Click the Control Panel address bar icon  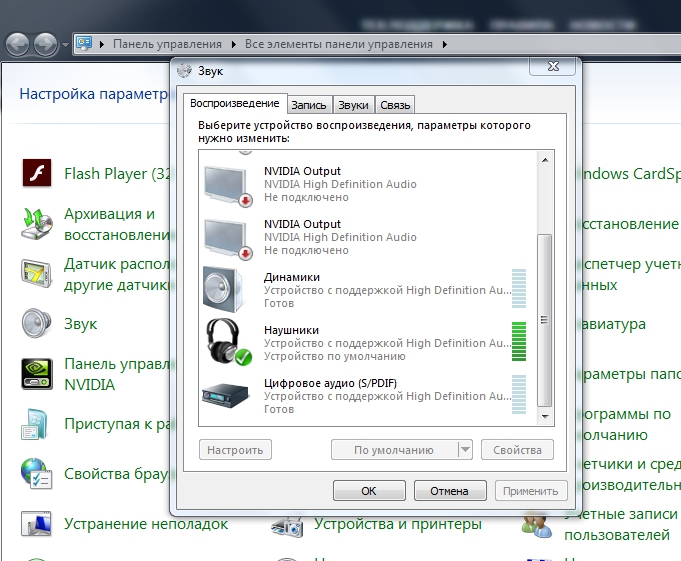[84, 43]
